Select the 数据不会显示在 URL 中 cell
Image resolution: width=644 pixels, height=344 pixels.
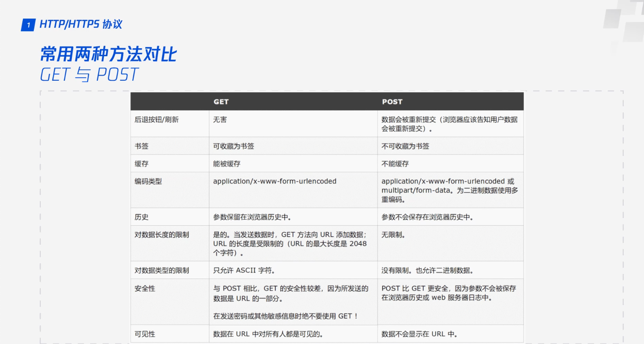[419, 334]
